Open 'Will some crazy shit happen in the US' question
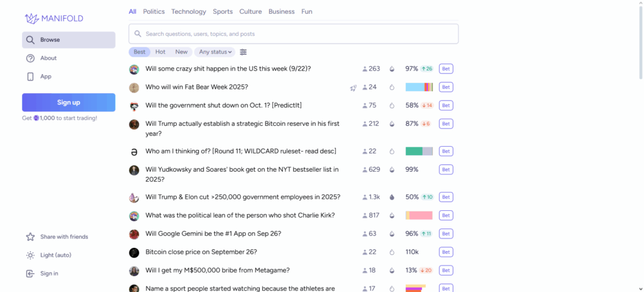Screen dimensions: 644x292 pyautogui.click(x=228, y=69)
